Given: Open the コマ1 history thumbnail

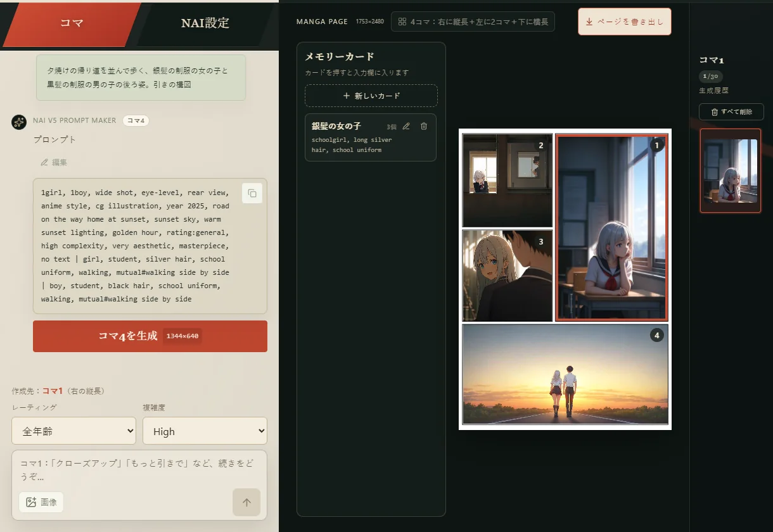Looking at the screenshot, I should (x=731, y=171).
